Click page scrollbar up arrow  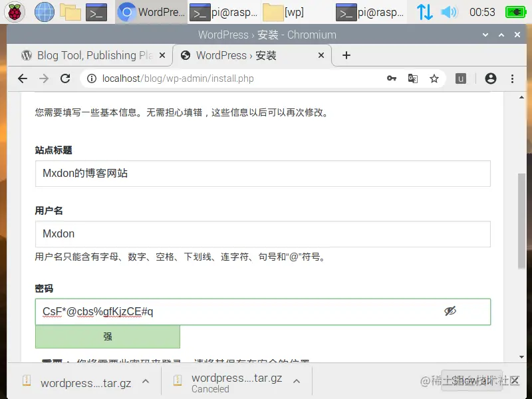[521, 97]
